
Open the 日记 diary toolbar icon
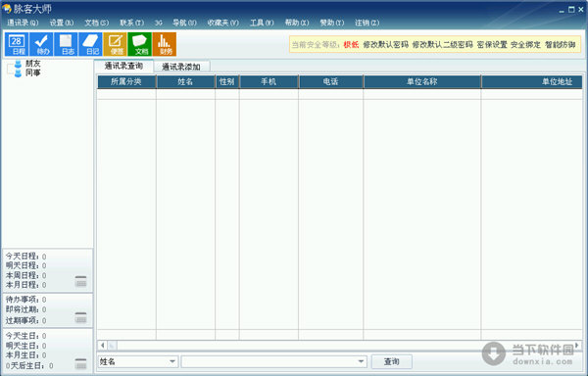[x=90, y=44]
